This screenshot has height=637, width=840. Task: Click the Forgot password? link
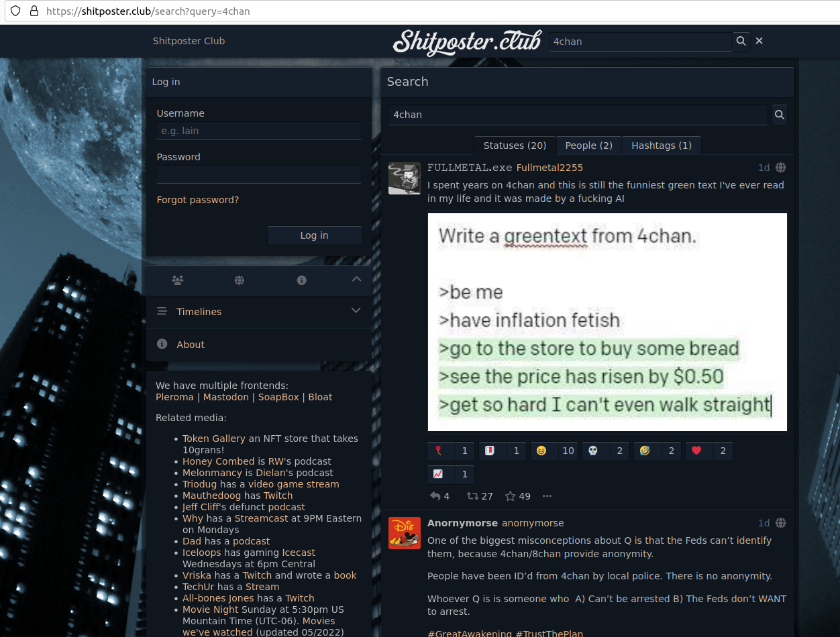(198, 200)
